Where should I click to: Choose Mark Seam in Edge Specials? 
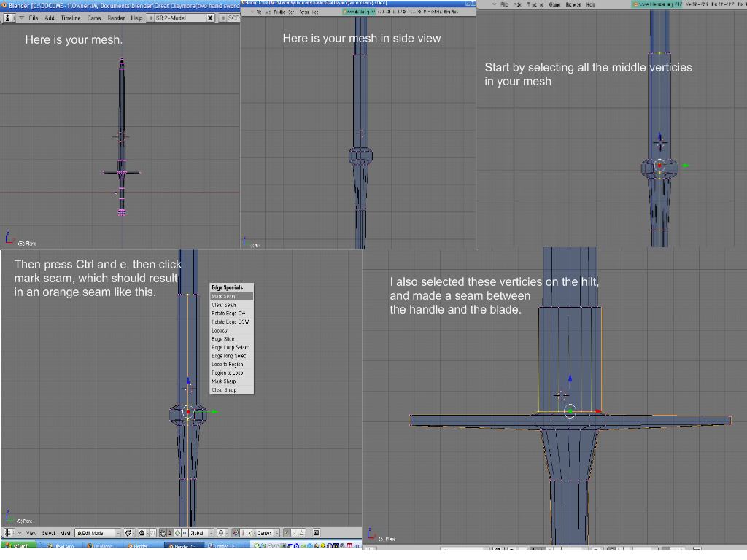coord(231,296)
